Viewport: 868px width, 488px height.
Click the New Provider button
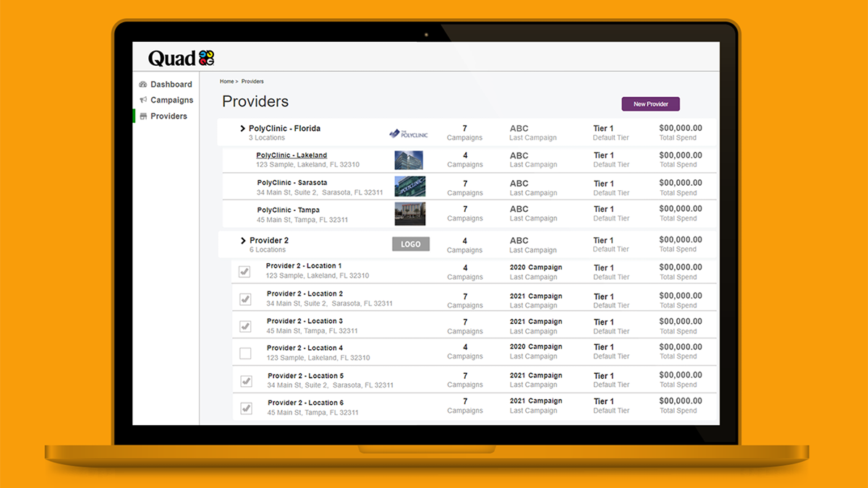[650, 104]
